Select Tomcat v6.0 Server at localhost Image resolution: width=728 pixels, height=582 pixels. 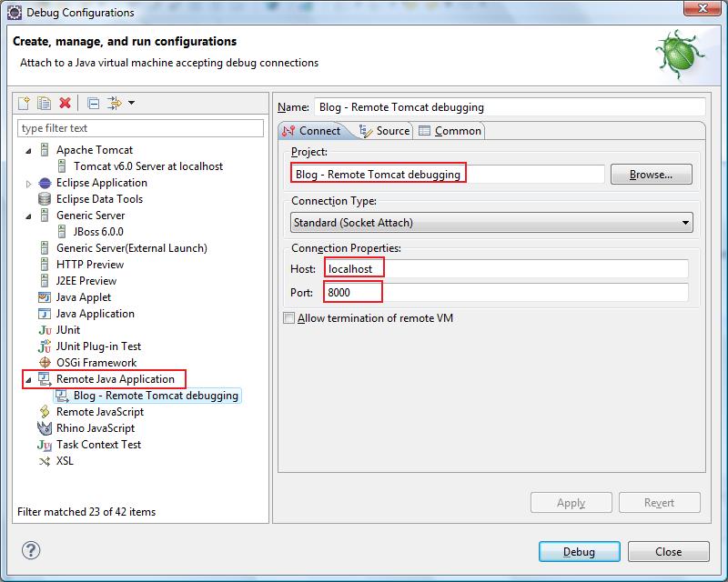pos(148,166)
